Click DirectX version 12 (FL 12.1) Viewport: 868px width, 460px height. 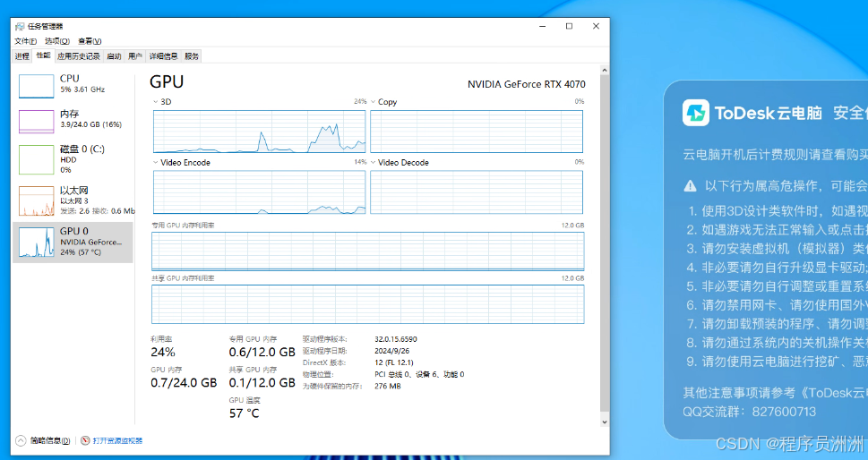coord(393,362)
